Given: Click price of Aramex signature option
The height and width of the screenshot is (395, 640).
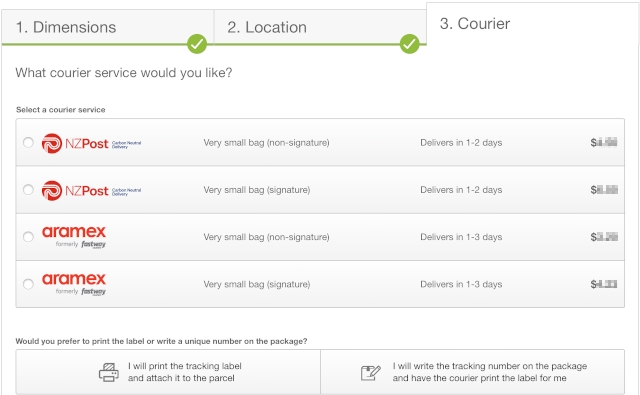Looking at the screenshot, I should pyautogui.click(x=604, y=284).
